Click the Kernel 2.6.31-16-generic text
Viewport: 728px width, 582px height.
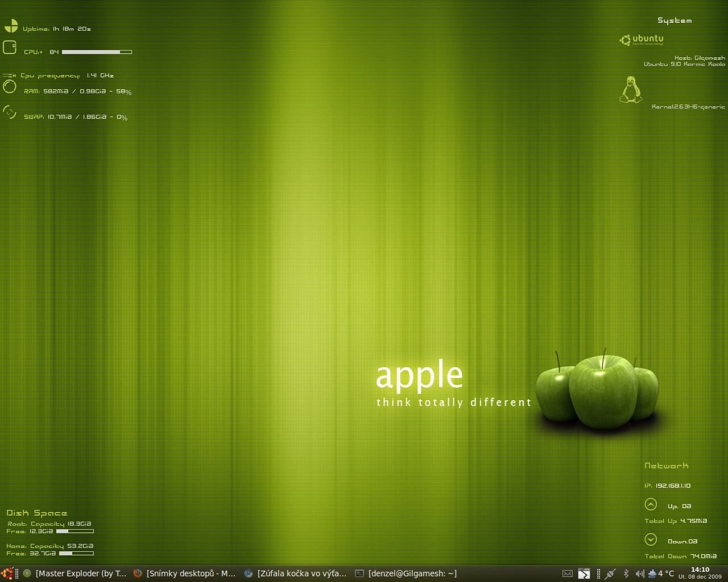pos(688,107)
